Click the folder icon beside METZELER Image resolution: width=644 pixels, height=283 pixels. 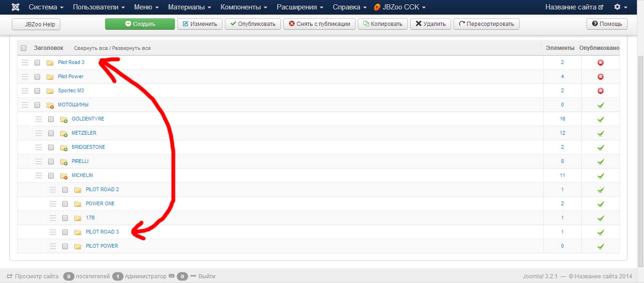coord(64,133)
